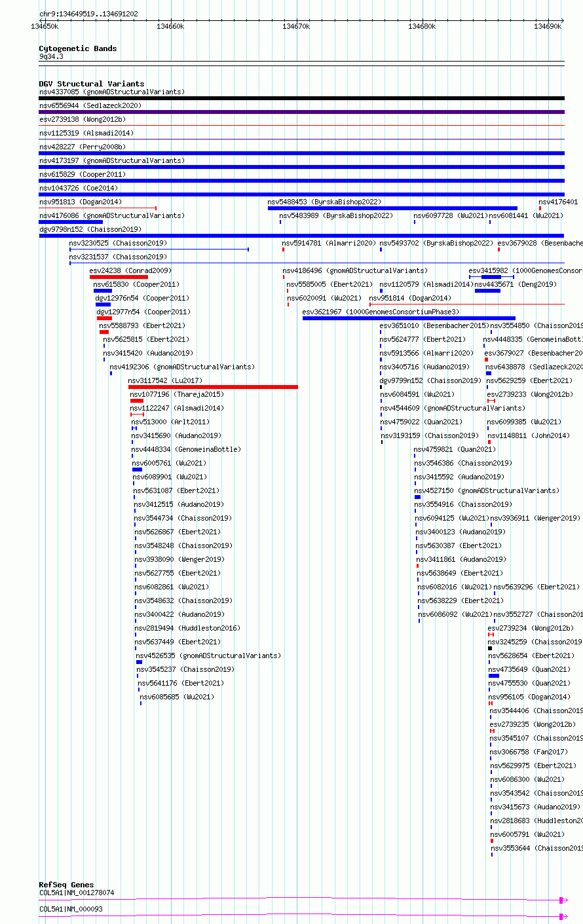Click the nsv951813 (Dogan2014) label

point(80,202)
